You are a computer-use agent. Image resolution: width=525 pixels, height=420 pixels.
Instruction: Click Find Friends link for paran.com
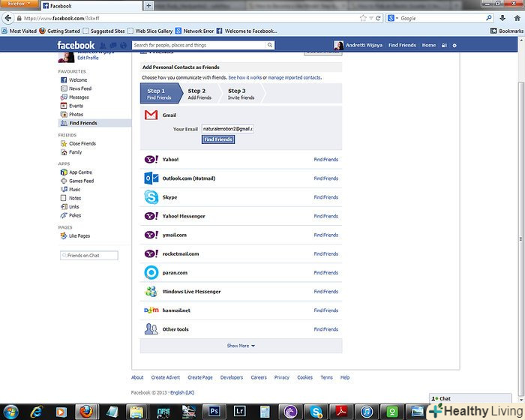325,273
